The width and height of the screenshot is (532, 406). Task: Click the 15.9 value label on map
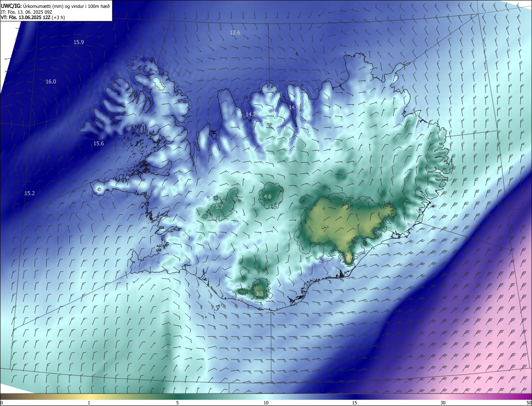coord(79,42)
